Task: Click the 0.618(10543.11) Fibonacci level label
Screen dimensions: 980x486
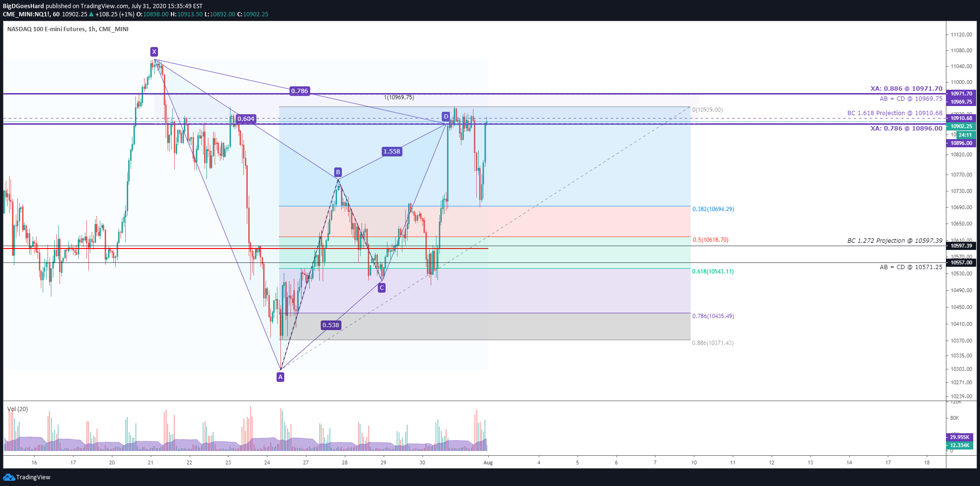Action: point(713,272)
